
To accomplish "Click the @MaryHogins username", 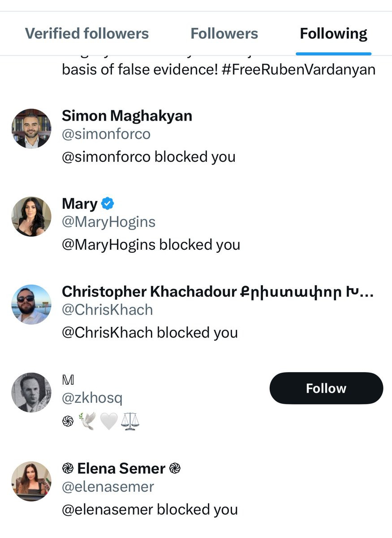I will tap(109, 222).
